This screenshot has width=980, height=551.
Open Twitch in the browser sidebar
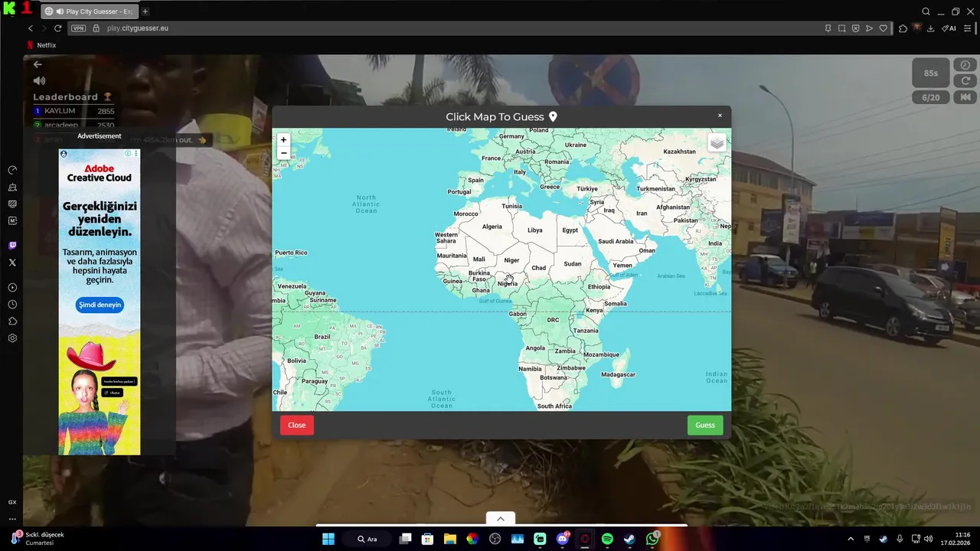12,246
